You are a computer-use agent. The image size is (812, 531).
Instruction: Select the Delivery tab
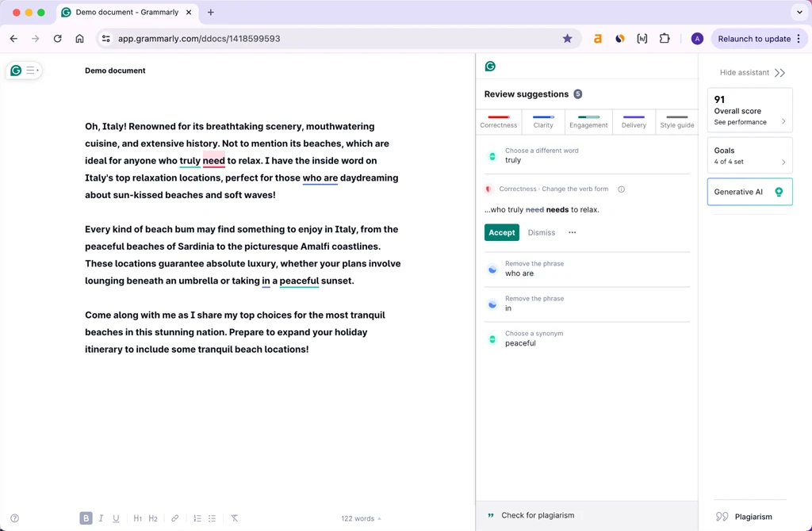[634, 121]
